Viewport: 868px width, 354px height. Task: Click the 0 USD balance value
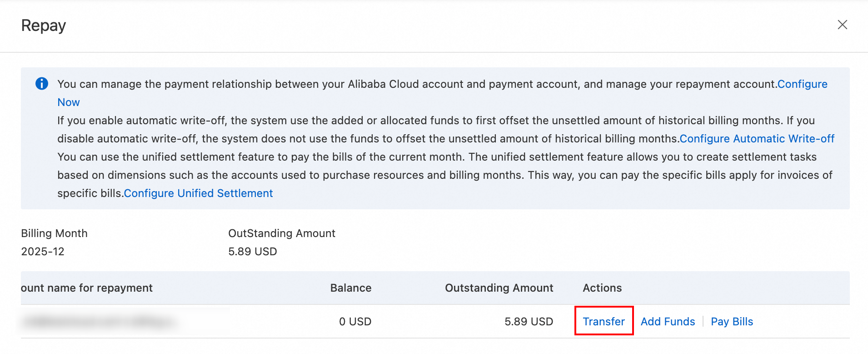pyautogui.click(x=355, y=322)
